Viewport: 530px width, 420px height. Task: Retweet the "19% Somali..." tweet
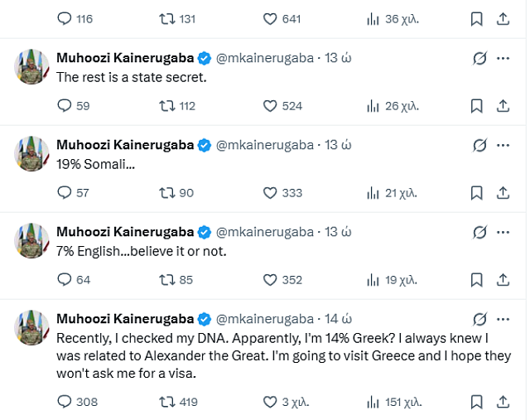167,193
